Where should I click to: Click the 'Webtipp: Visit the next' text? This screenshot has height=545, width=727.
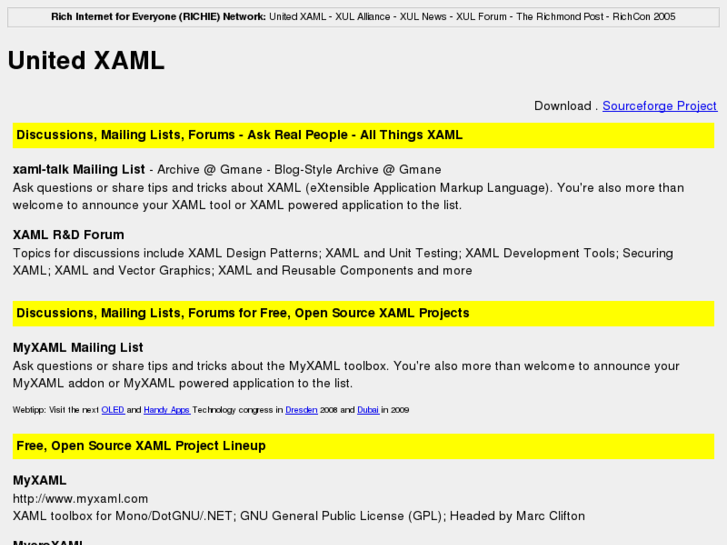pyautogui.click(x=56, y=410)
